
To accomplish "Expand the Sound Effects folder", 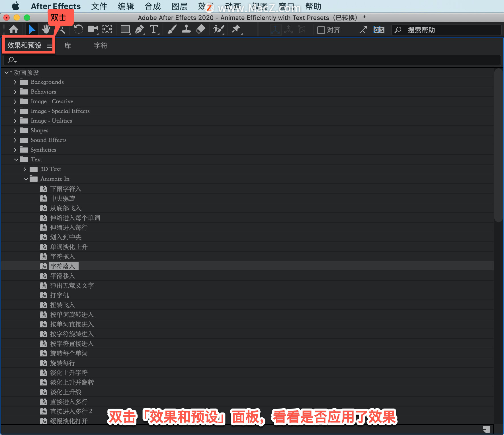I will (15, 140).
